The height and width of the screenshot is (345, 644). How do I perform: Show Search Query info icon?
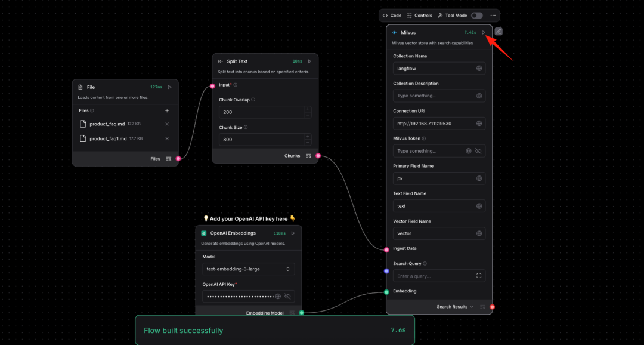425,264
